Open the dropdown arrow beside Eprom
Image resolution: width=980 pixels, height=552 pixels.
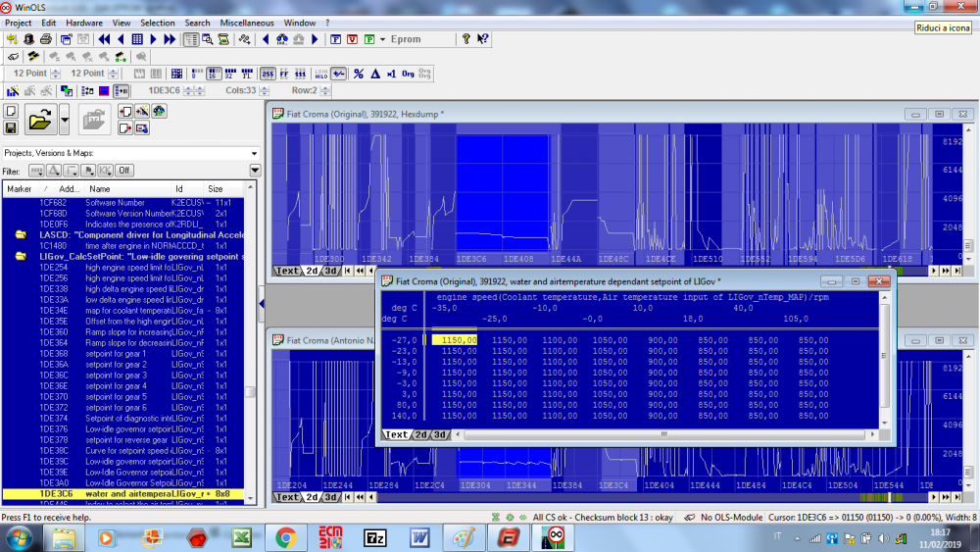point(382,39)
